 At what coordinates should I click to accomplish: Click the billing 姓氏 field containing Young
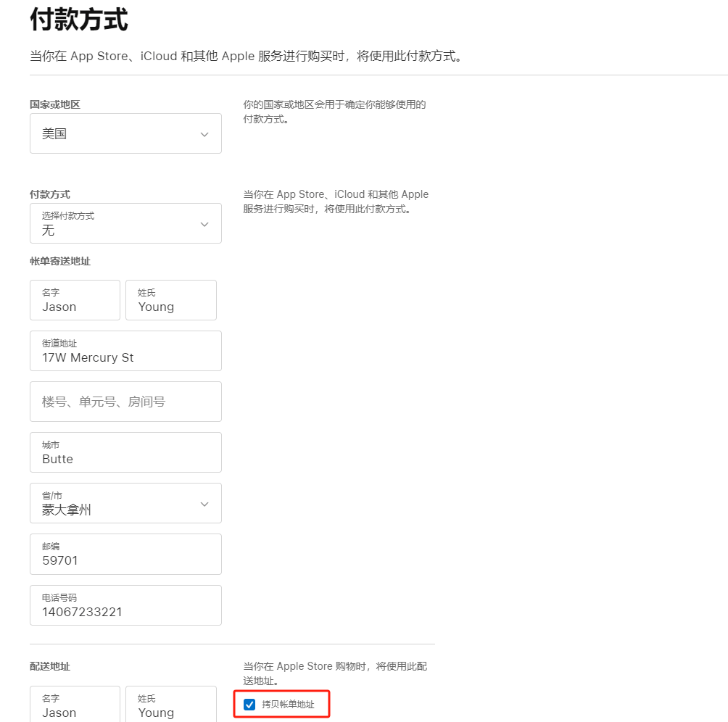(171, 300)
